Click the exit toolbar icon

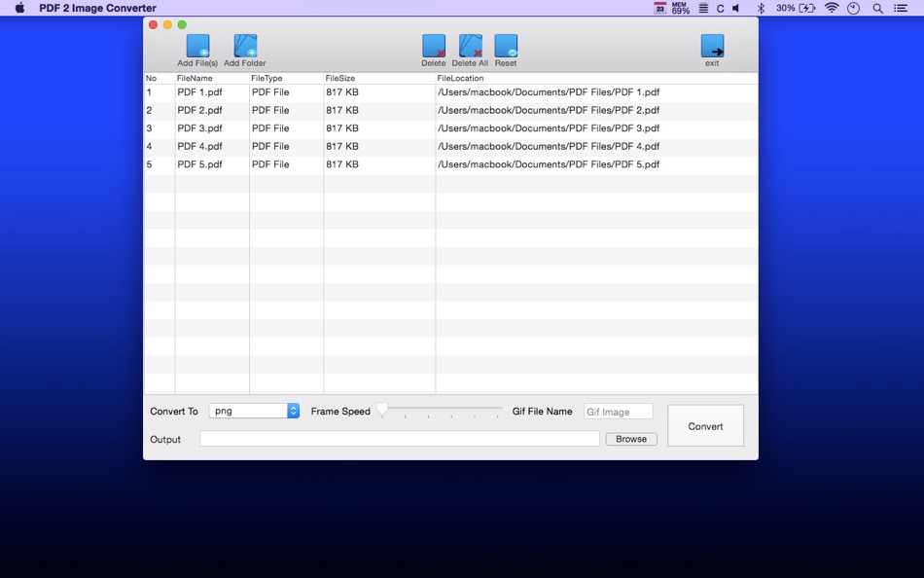712,46
